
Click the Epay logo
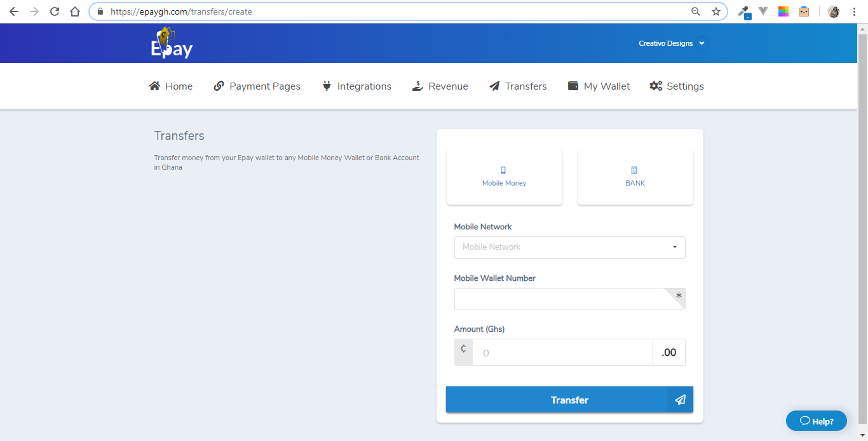pos(172,43)
